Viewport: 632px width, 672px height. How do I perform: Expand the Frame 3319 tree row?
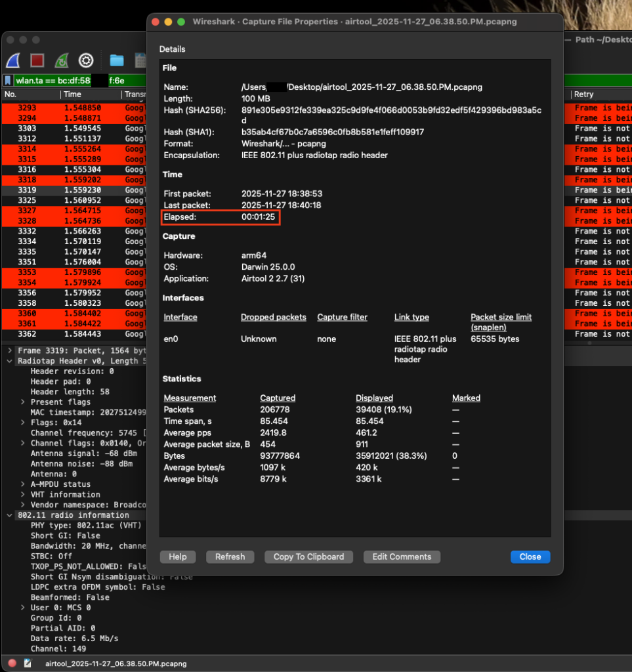[x=10, y=350]
